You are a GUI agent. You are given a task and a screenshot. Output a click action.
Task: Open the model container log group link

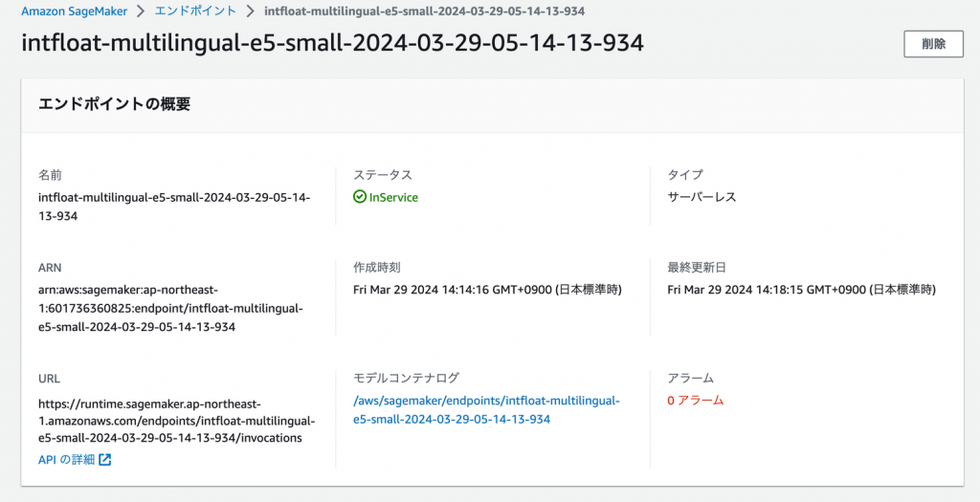click(x=486, y=409)
